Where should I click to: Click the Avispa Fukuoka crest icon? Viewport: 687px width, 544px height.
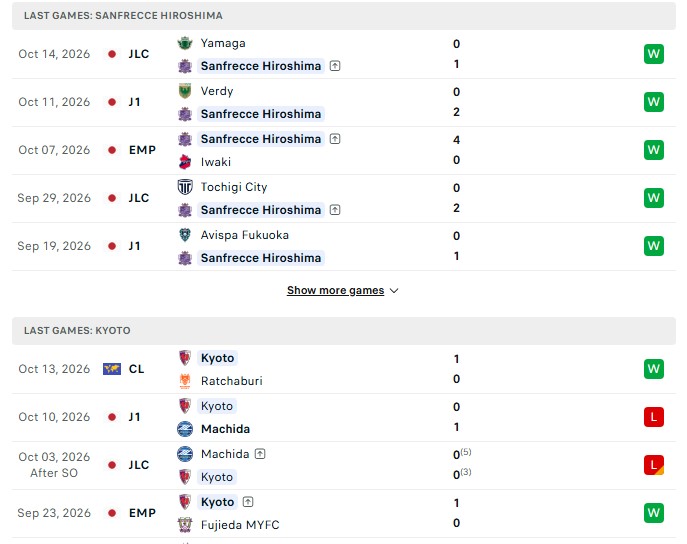185,235
